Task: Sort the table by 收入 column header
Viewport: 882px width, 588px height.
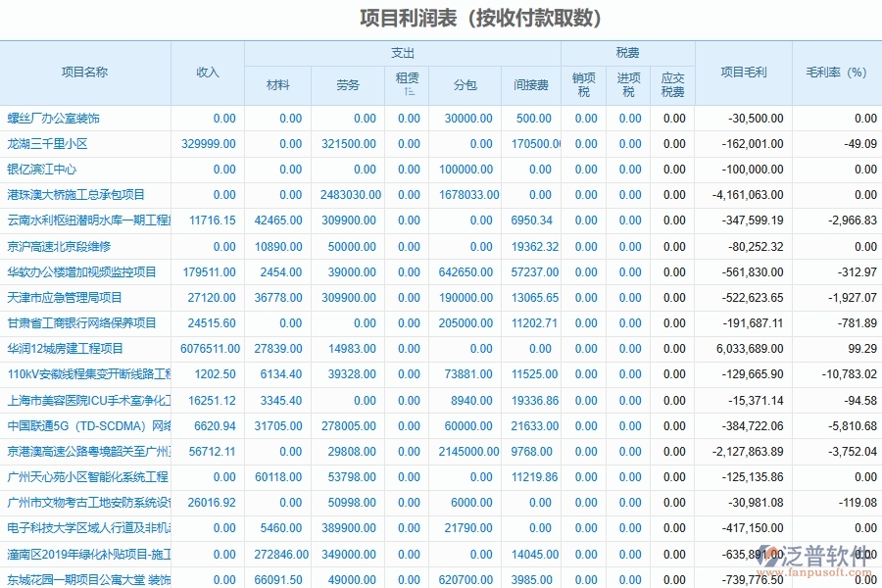Action: [x=208, y=72]
